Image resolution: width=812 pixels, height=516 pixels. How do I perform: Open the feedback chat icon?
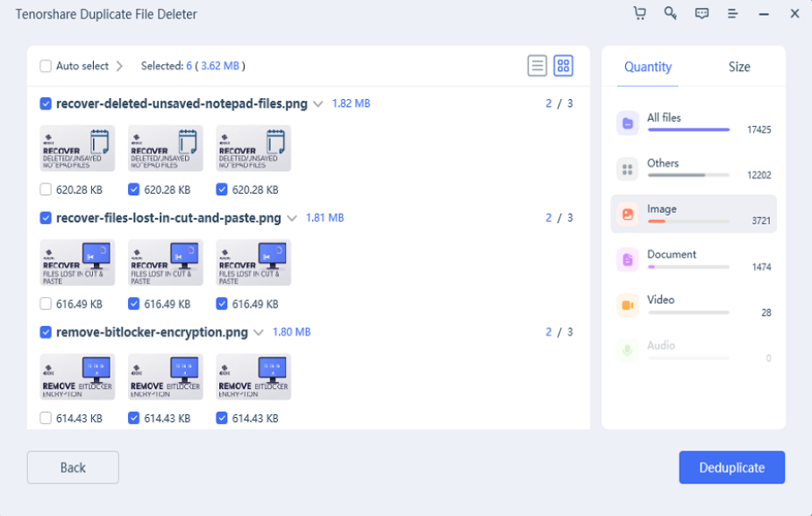(x=702, y=14)
